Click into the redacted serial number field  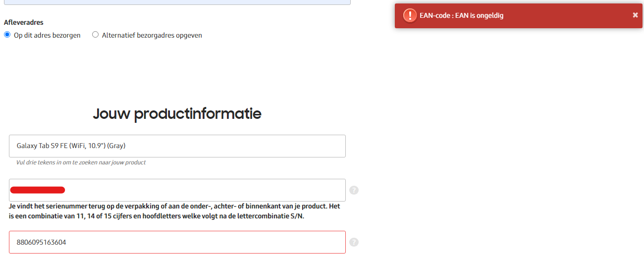[x=198, y=190]
